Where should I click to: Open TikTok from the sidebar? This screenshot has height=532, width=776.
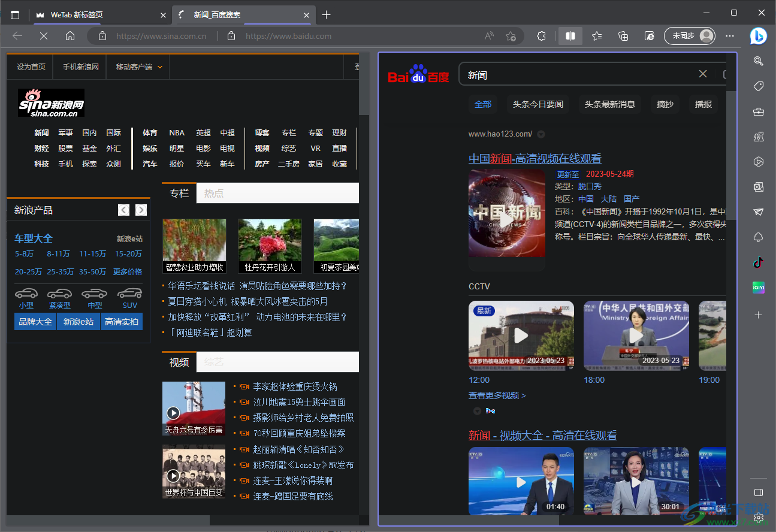(x=758, y=262)
